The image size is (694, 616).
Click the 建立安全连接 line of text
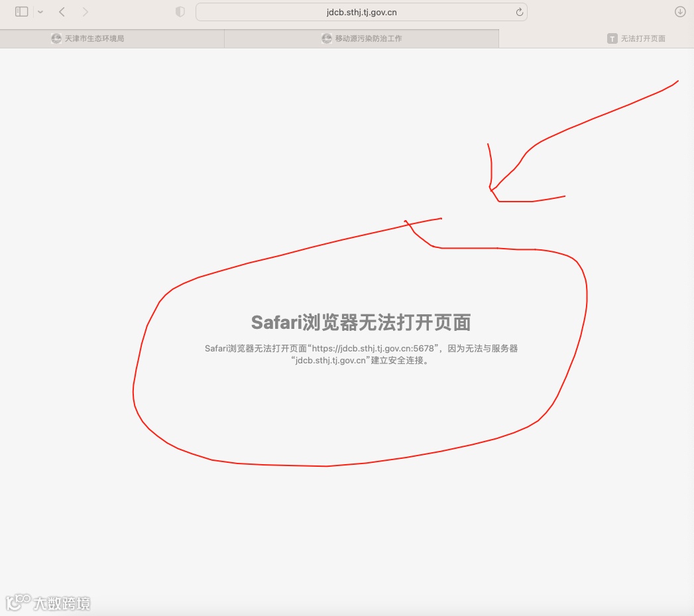click(x=361, y=361)
